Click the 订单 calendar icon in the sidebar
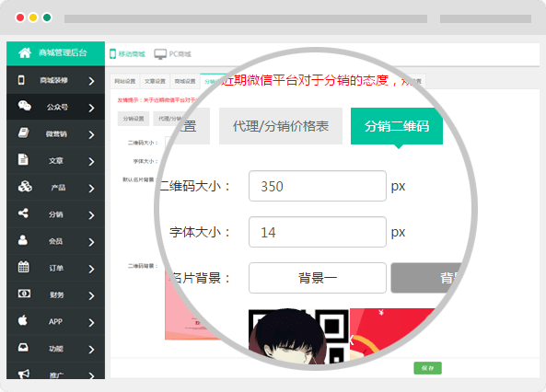Image resolution: width=546 pixels, height=392 pixels. click(23, 267)
